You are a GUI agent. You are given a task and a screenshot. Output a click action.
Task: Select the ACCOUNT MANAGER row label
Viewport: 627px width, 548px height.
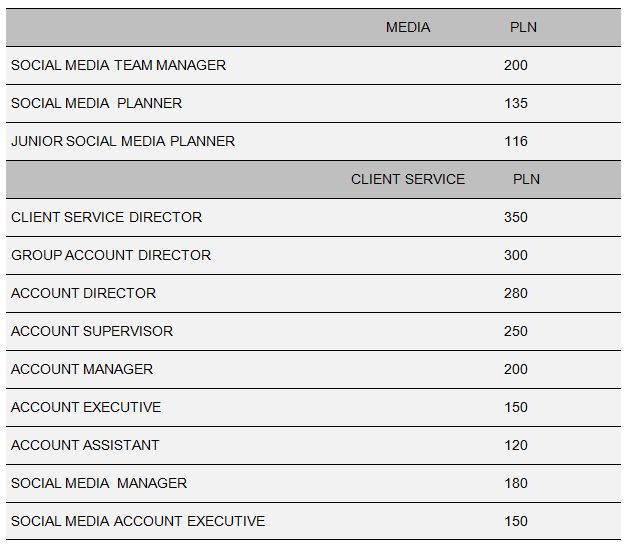tap(82, 369)
